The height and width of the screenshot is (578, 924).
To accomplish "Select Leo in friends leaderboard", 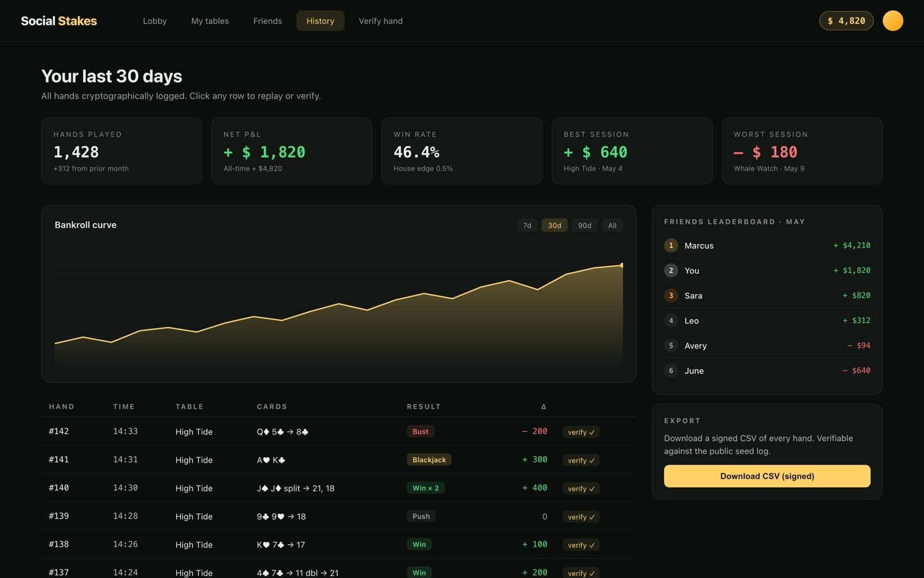I will [767, 321].
